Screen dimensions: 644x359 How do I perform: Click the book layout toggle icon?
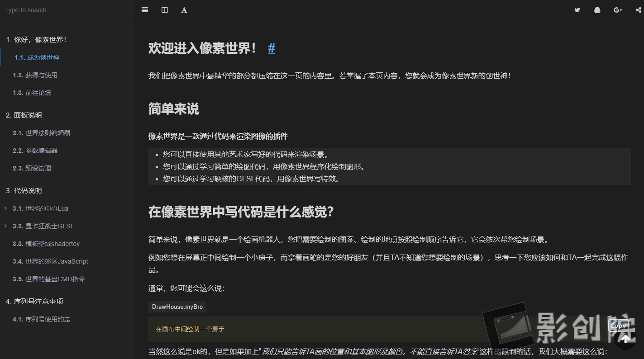click(165, 10)
